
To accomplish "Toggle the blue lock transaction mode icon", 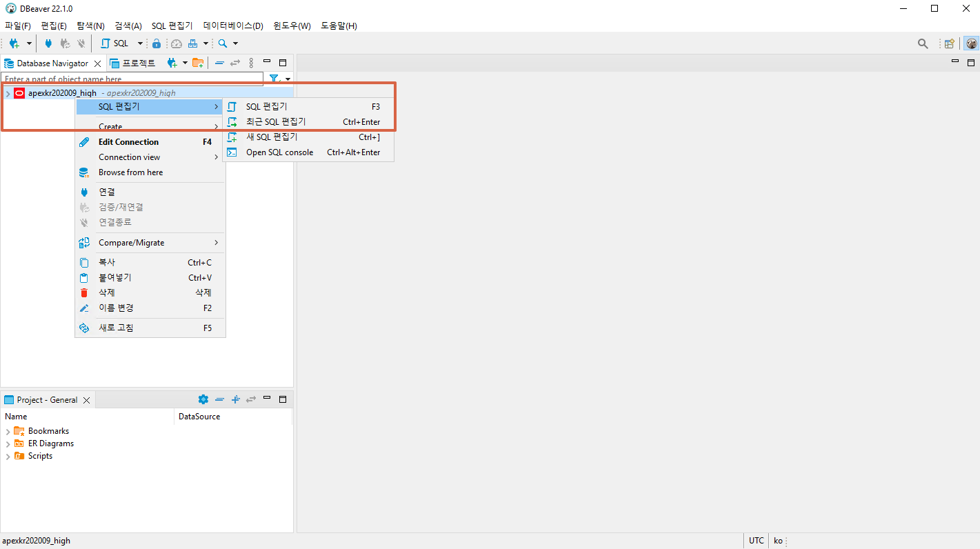I will click(157, 43).
